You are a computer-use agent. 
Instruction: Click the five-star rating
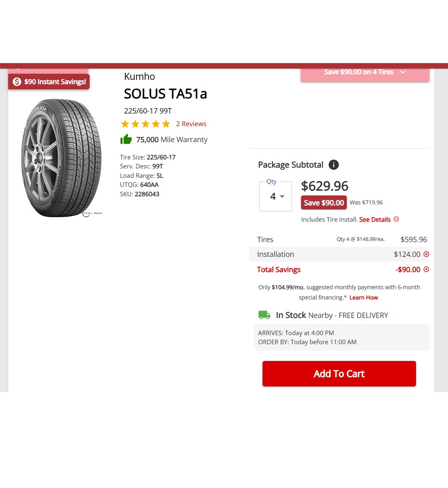145,124
